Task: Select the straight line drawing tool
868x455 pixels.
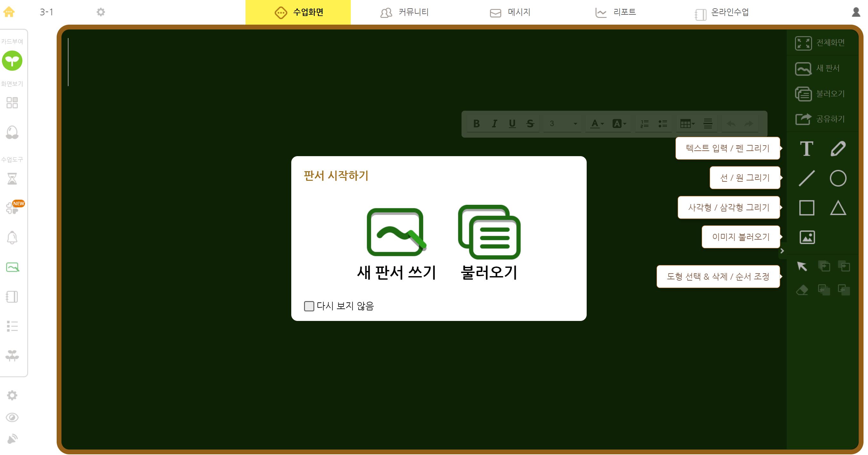Action: click(x=806, y=178)
